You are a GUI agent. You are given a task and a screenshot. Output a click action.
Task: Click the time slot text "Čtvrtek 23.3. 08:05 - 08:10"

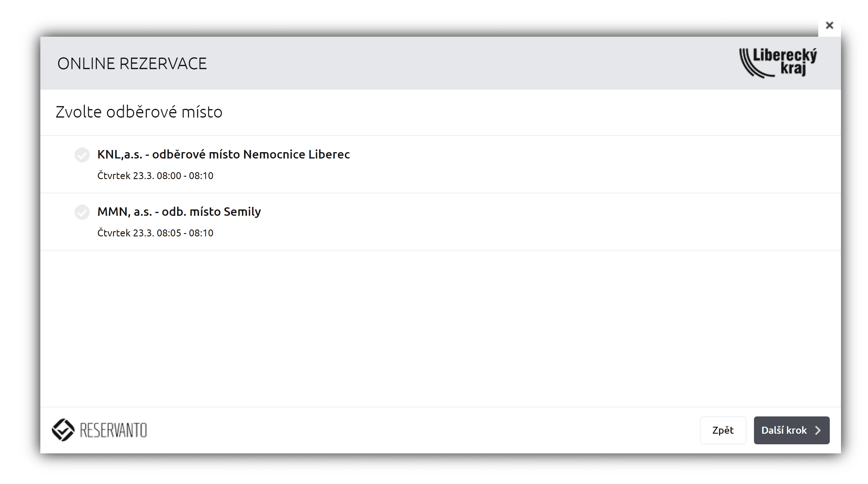(x=155, y=233)
